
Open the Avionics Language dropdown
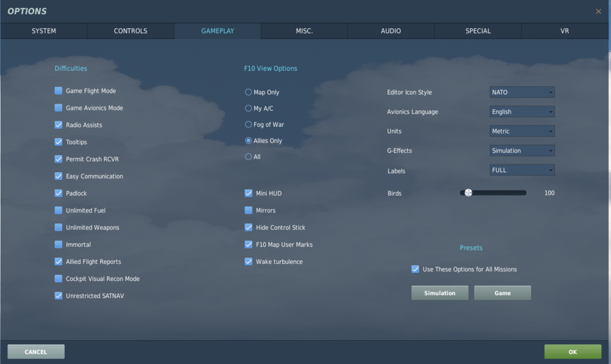522,111
